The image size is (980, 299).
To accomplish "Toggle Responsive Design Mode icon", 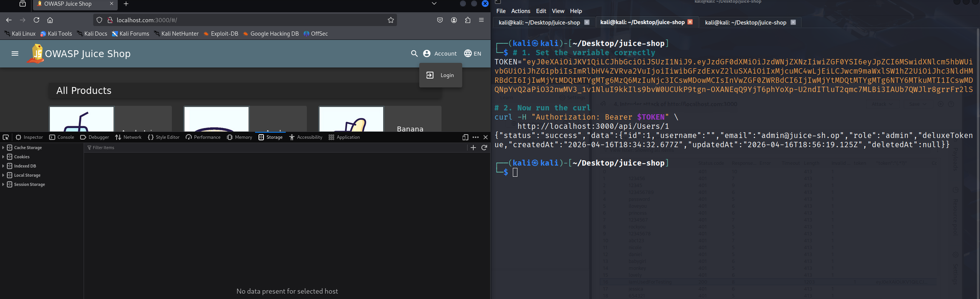I will (465, 137).
